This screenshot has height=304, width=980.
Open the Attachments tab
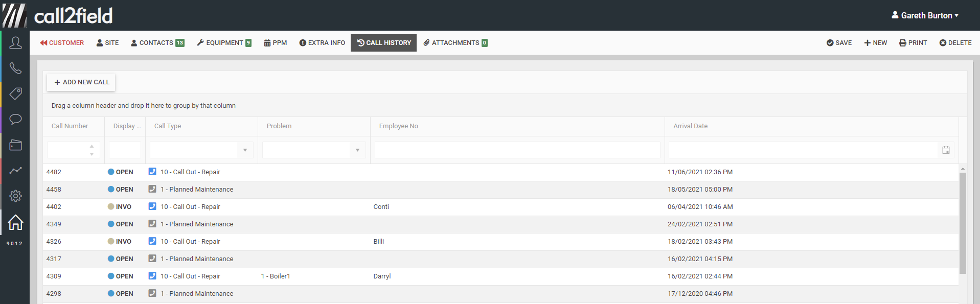455,43
